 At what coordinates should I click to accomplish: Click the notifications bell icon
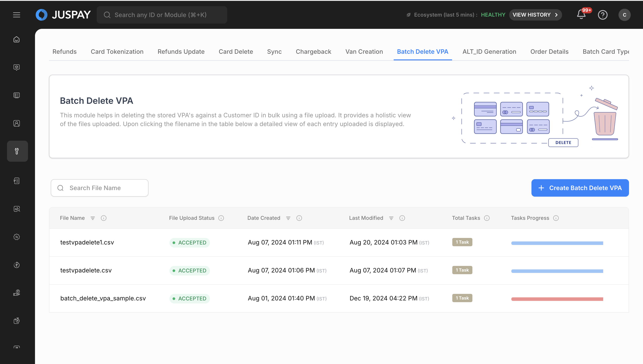581,15
